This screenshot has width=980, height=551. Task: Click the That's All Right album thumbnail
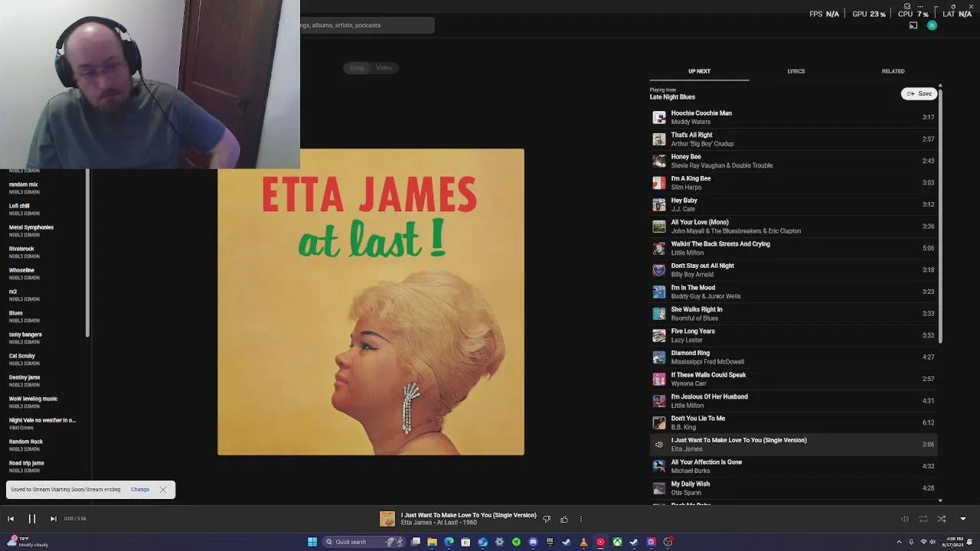pos(658,139)
